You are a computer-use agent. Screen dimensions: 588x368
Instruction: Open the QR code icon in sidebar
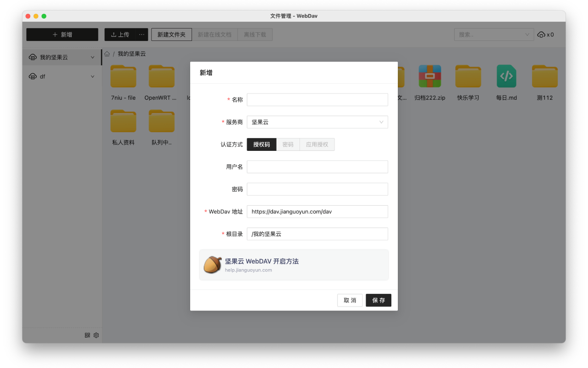87,335
